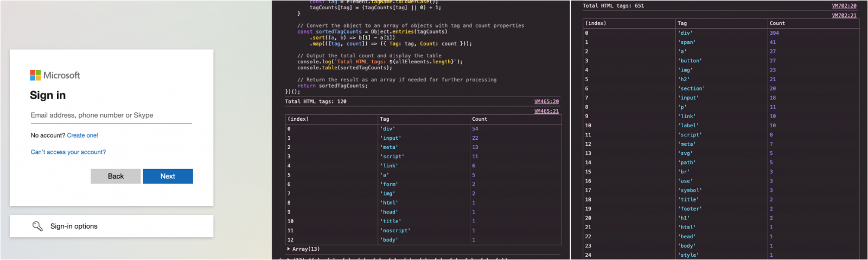Focus the email, phone or Skype field
The height and width of the screenshot is (260, 868).
pos(111,115)
